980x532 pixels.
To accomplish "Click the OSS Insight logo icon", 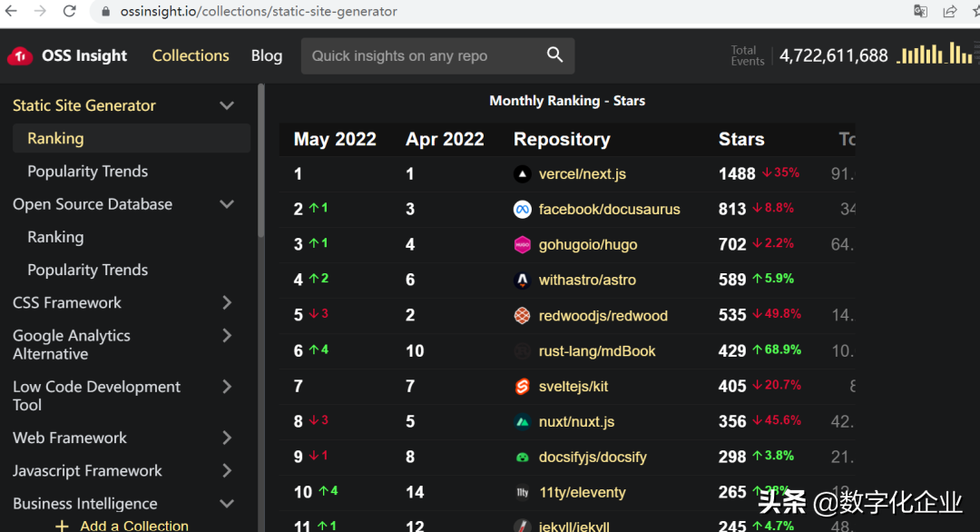I will 20,56.
